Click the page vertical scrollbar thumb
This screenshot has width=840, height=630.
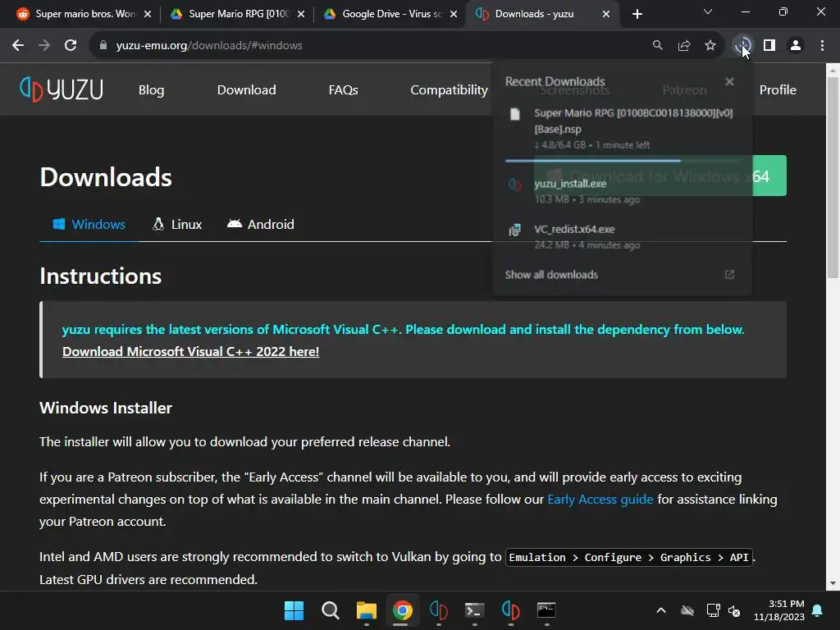(x=833, y=177)
